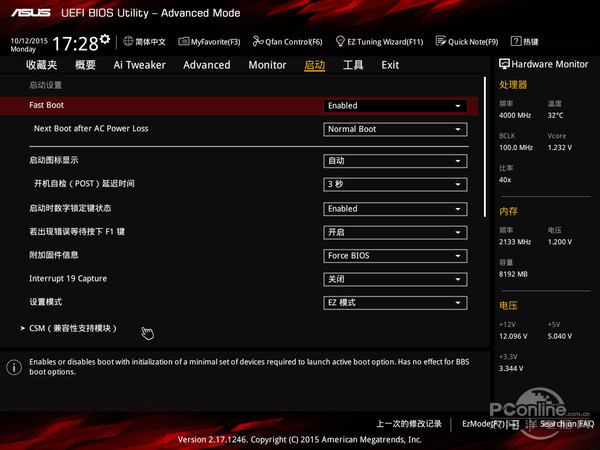Open the 启动图标显示 dropdown
Screen dimensions: 600x450
point(395,161)
